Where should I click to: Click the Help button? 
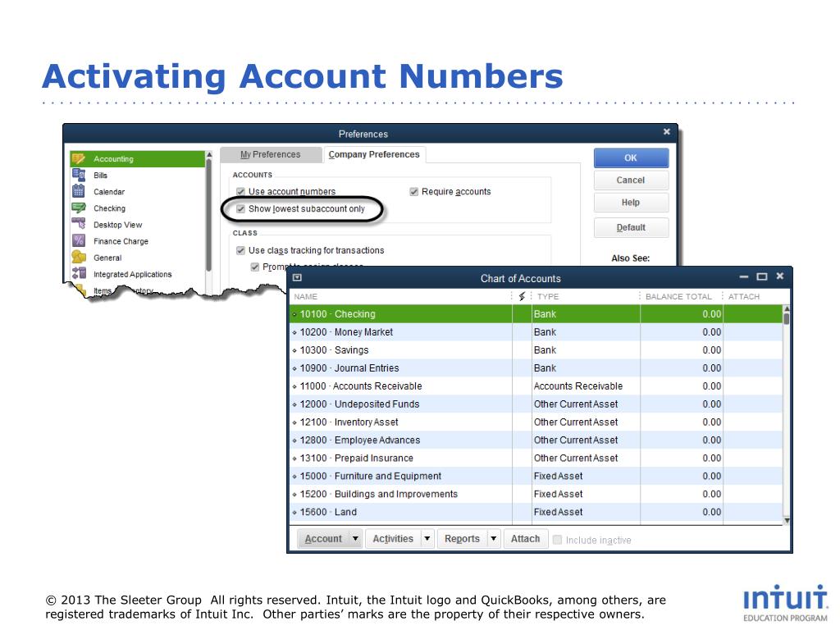click(x=631, y=203)
